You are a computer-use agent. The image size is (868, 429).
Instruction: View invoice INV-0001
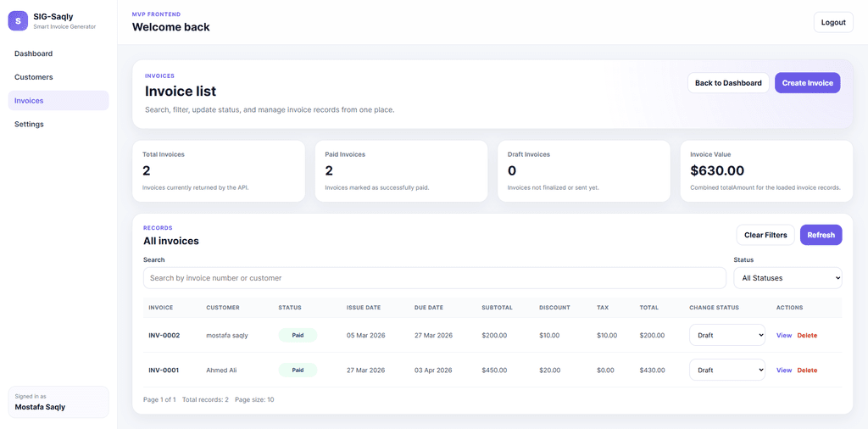point(784,370)
